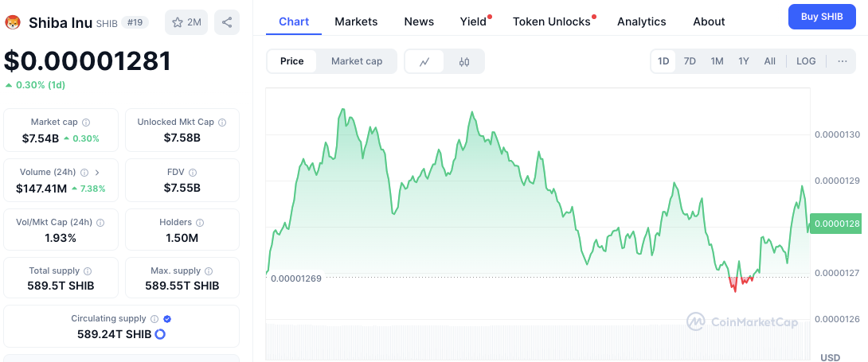Enable LOG scale on chart
Viewport: 868px width, 362px height.
coord(806,61)
